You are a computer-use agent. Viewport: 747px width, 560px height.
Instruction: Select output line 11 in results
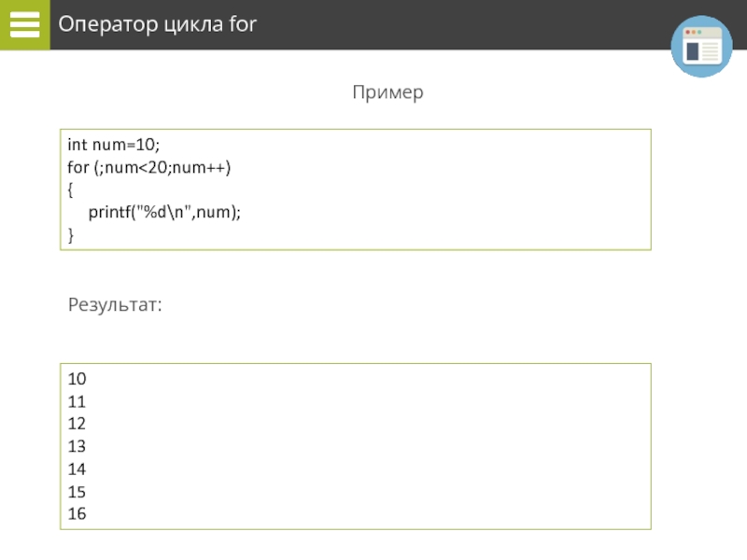click(x=77, y=401)
